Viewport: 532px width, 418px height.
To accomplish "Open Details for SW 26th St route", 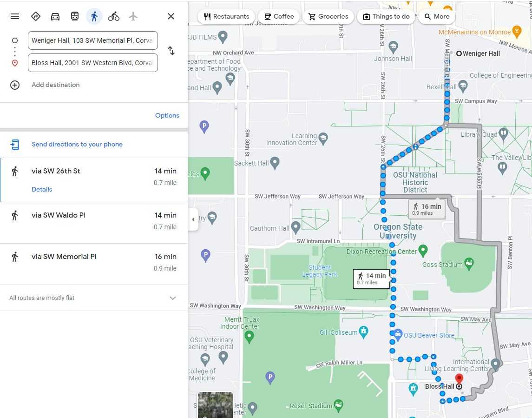I will tap(42, 190).
